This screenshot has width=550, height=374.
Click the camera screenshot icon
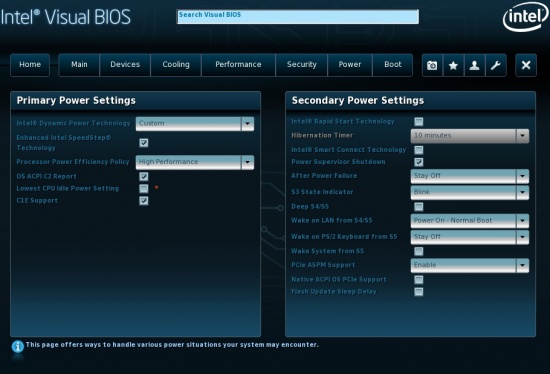click(x=432, y=65)
